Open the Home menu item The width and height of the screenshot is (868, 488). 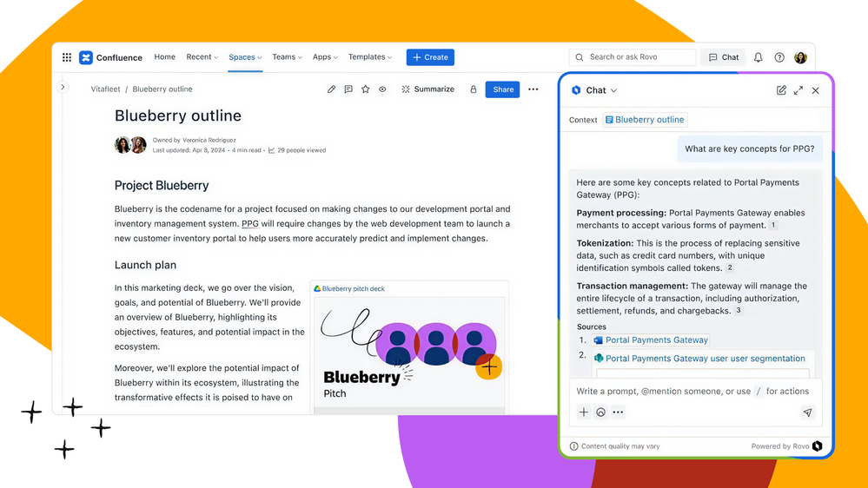(164, 57)
